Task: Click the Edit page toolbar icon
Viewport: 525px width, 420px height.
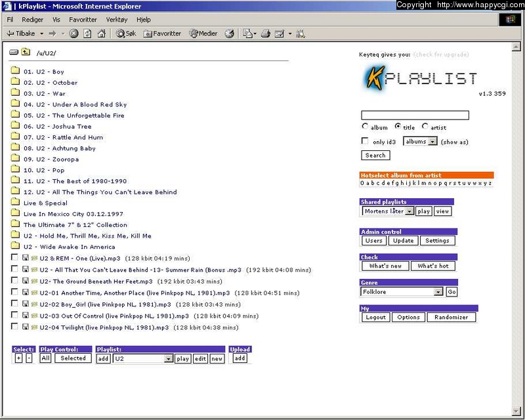Action: coord(280,33)
